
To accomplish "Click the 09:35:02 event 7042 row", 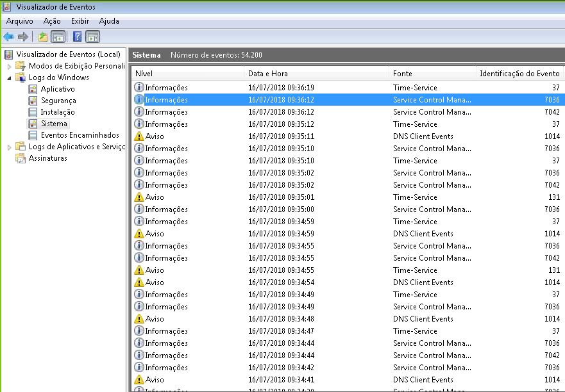I will [348, 184].
